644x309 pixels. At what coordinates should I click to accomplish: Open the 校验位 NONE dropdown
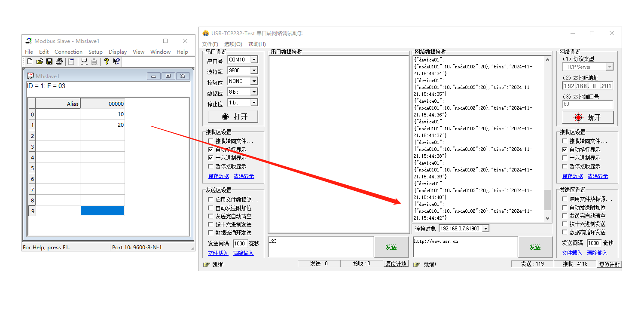254,81
